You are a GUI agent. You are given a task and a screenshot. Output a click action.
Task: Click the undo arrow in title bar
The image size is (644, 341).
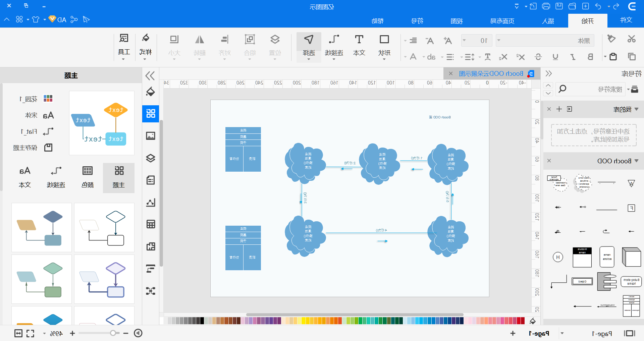click(598, 6)
